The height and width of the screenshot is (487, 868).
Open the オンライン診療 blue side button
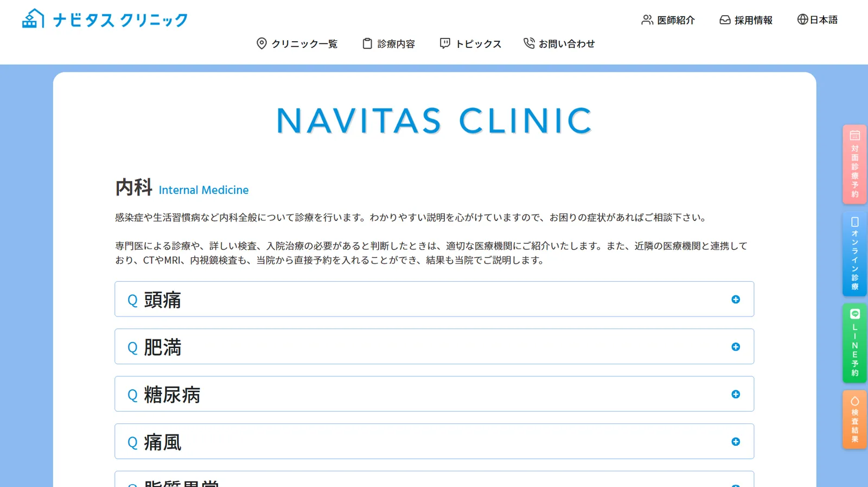tap(854, 254)
